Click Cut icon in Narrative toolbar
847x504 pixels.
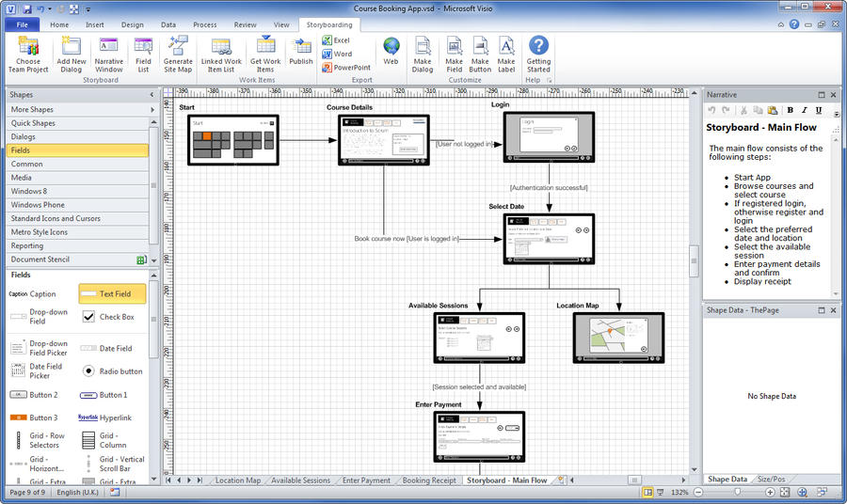point(743,110)
